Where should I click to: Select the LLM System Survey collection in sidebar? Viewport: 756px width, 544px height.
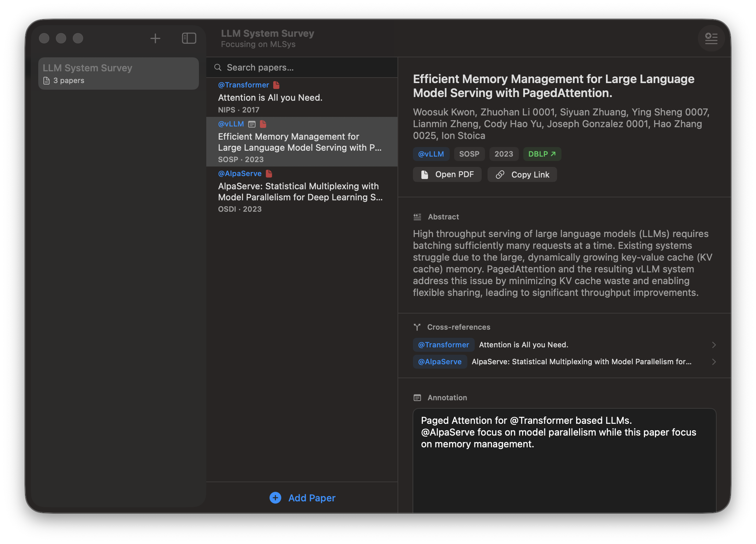coord(118,73)
